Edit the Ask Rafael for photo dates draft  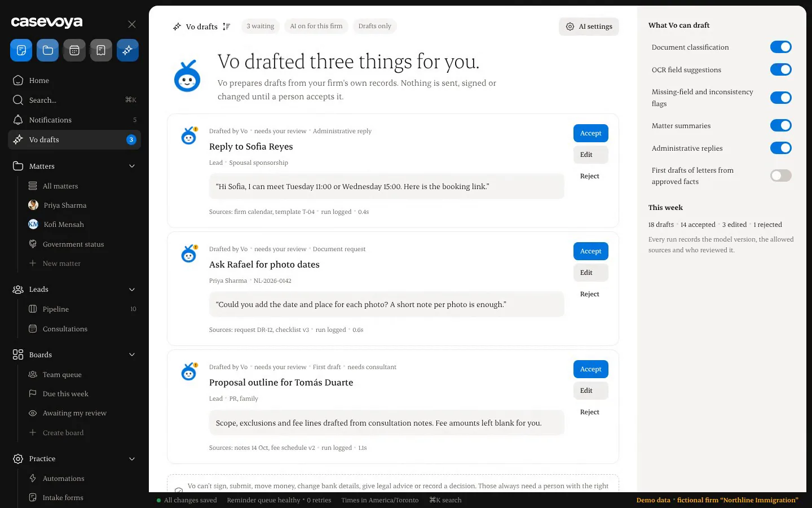(590, 273)
